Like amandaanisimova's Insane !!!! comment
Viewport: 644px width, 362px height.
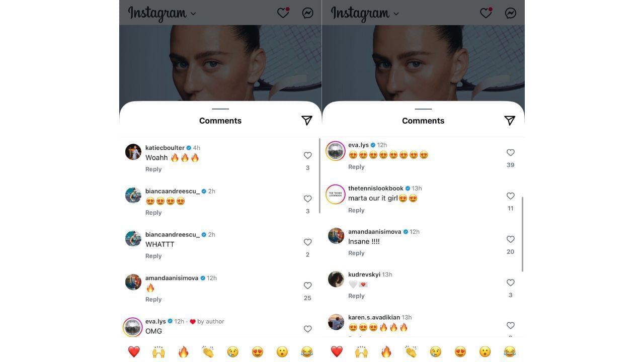(510, 239)
